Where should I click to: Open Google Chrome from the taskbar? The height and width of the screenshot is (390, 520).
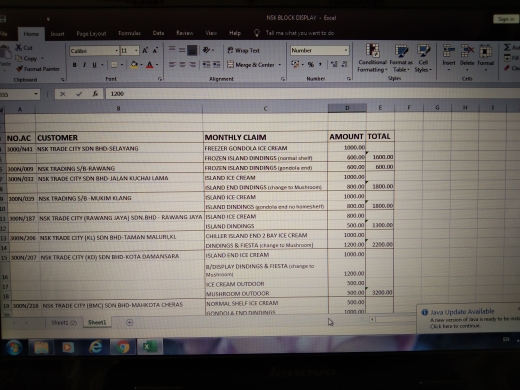click(122, 347)
